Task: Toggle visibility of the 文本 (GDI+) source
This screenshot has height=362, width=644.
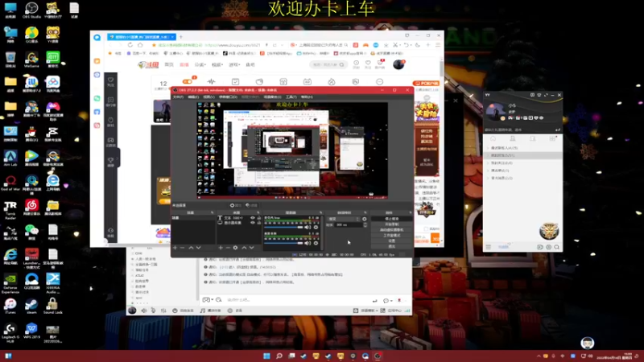Action: point(253,218)
